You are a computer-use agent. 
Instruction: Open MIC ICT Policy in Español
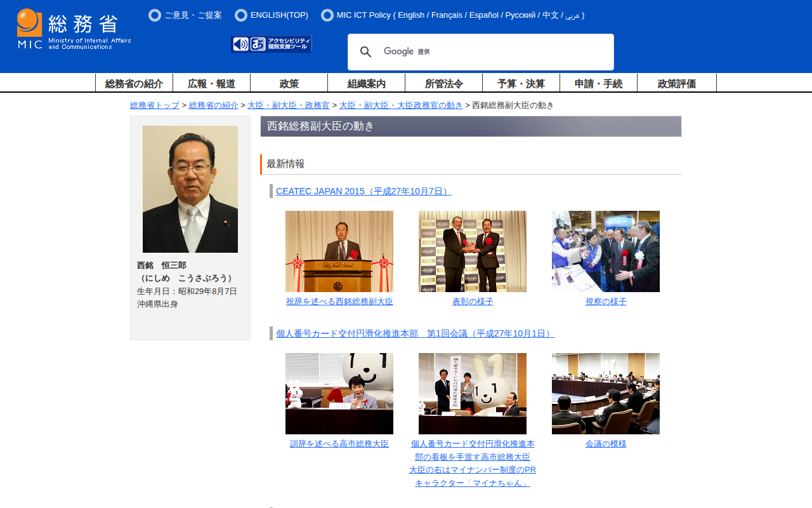click(x=484, y=15)
